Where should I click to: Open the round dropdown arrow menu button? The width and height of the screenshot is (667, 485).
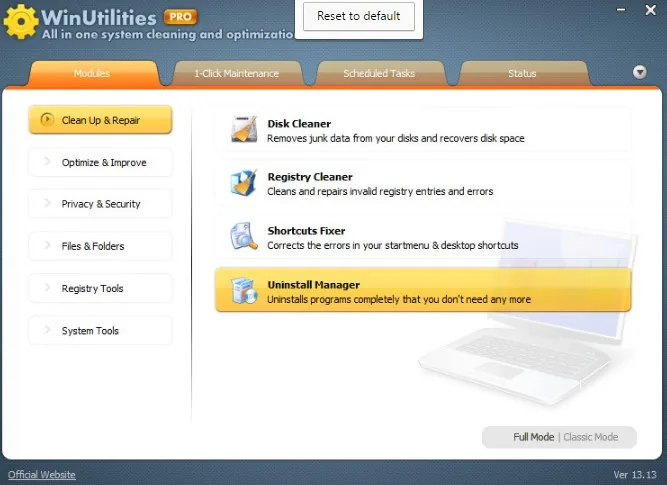pyautogui.click(x=639, y=72)
